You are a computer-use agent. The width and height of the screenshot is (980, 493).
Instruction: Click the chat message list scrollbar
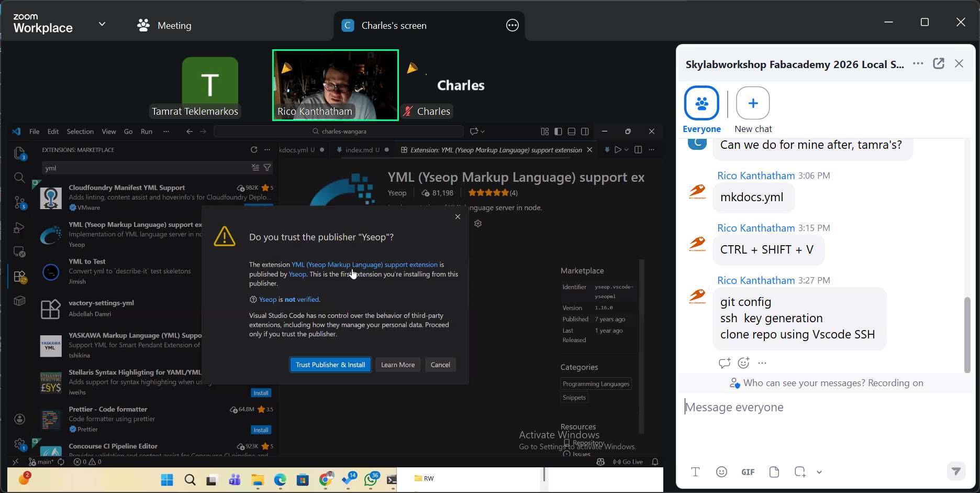967,334
